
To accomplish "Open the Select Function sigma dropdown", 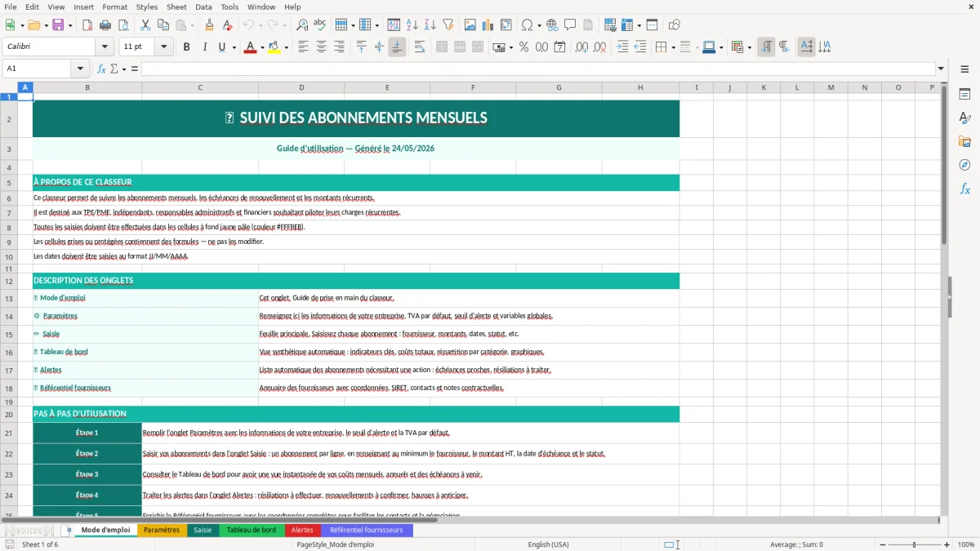I will (x=124, y=69).
